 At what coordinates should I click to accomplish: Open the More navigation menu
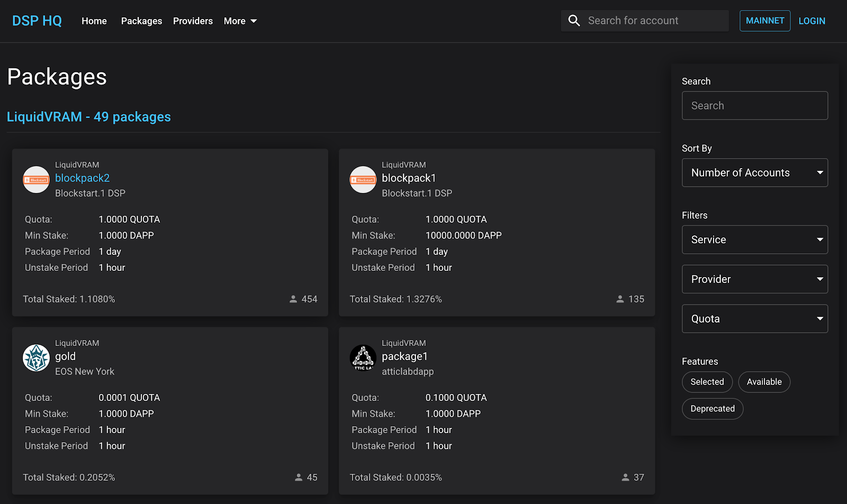240,21
